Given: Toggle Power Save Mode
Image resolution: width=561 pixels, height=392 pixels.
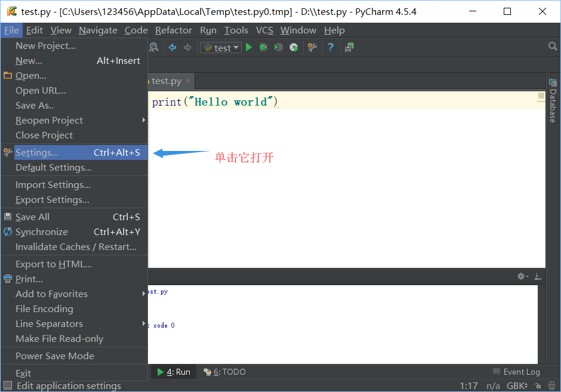Looking at the screenshot, I should point(74,356).
